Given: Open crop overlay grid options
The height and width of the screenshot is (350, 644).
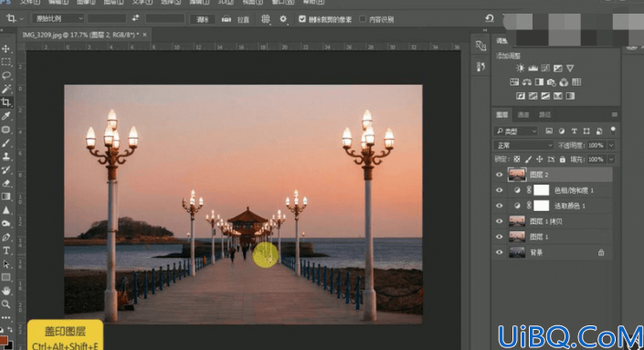Looking at the screenshot, I should coord(266,19).
